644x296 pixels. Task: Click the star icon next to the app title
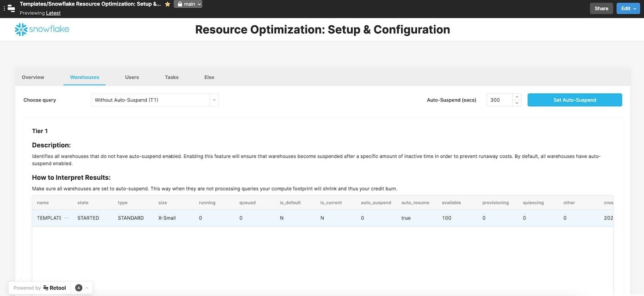tap(167, 4)
